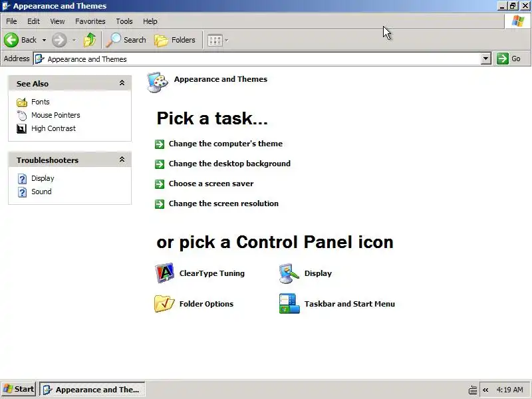The image size is (532, 399).
Task: Click the Display control panel icon
Action: 289,273
